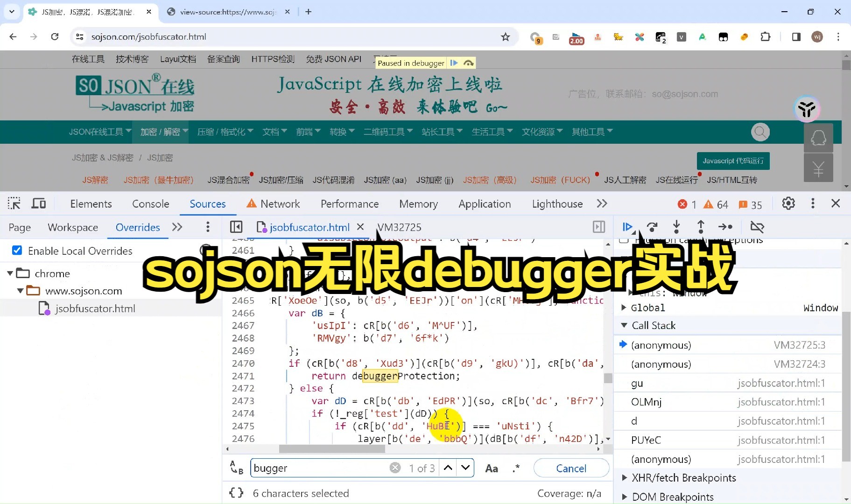Screen dimensions: 851x504
Task: Click step over icon in Paused in debugger overlay
Action: click(x=469, y=63)
